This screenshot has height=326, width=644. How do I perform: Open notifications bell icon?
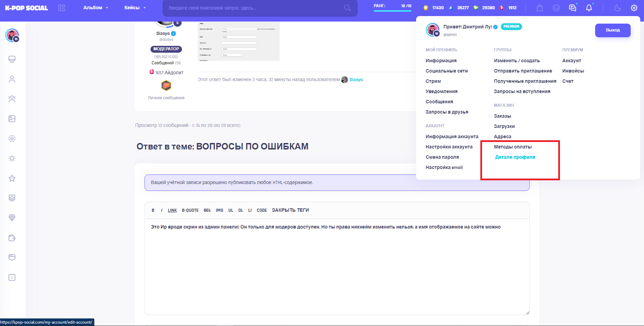[589, 8]
